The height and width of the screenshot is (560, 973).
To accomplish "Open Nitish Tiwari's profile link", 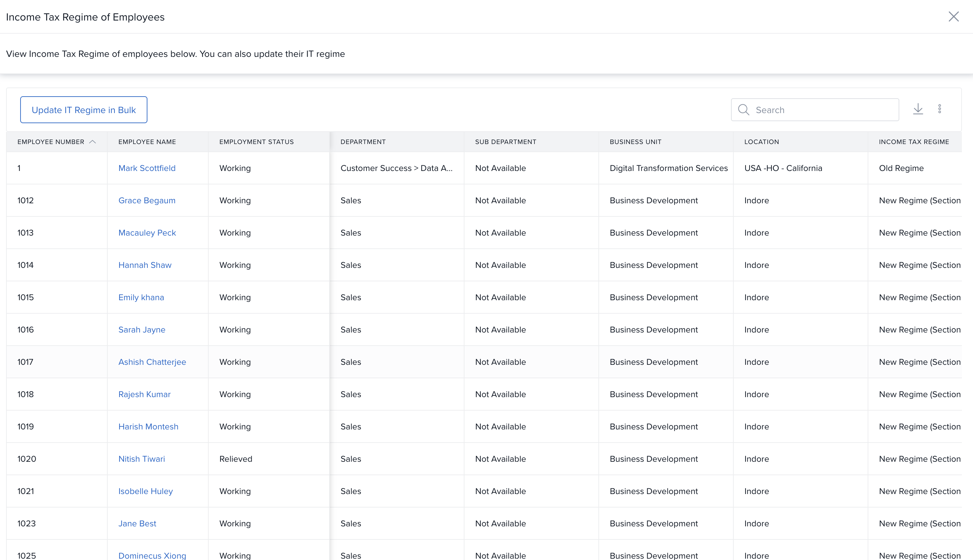I will click(x=141, y=459).
